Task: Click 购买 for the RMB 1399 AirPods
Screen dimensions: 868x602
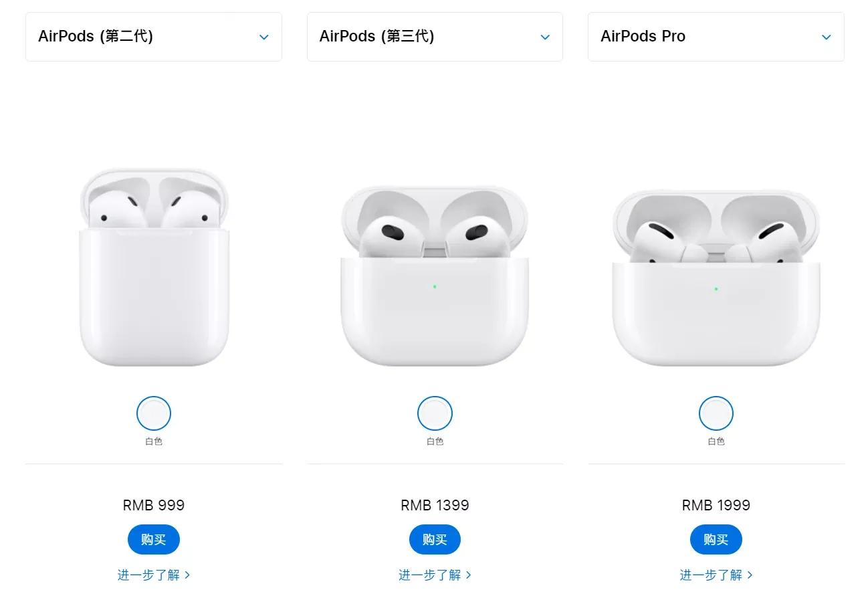Action: pos(435,540)
